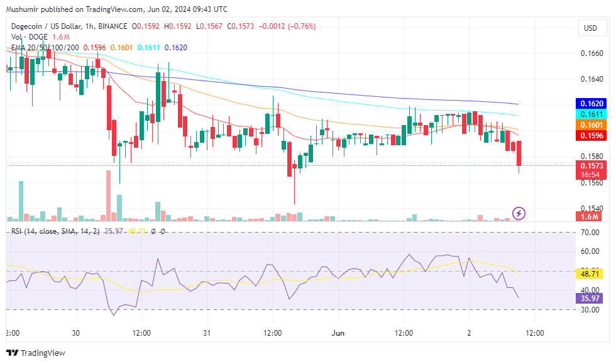Click the blue 0.1620 EMA price label
This screenshot has width=616, height=364.
coord(590,104)
